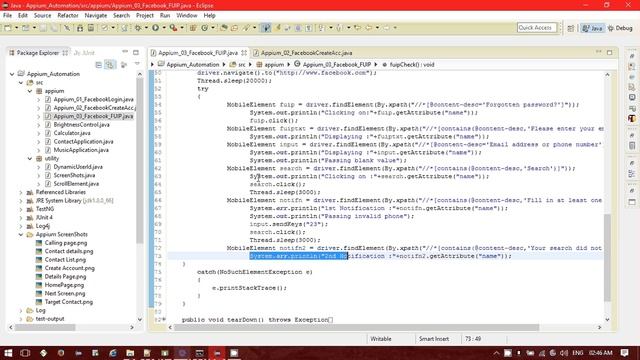Maximize the editor area
Screen dimensions: 640x360
point(609,52)
